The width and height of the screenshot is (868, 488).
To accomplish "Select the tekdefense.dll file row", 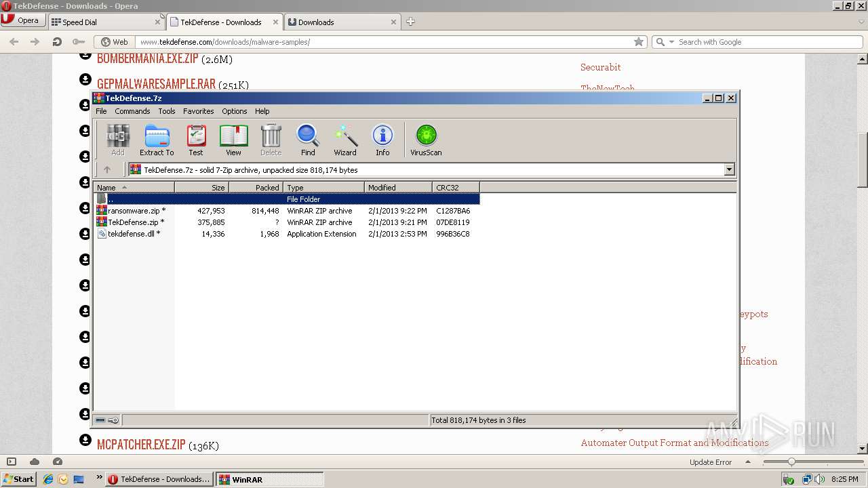I will pos(287,234).
